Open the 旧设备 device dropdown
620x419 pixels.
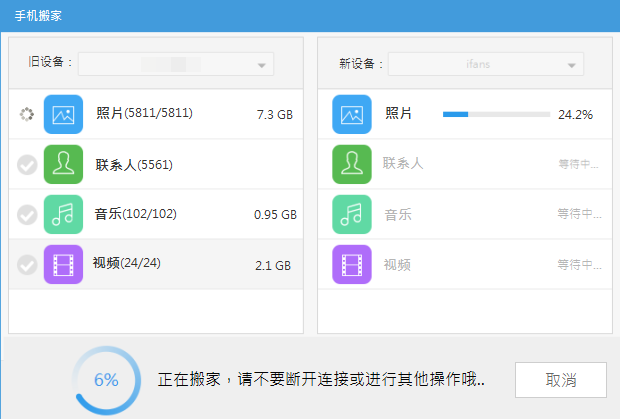pos(176,64)
